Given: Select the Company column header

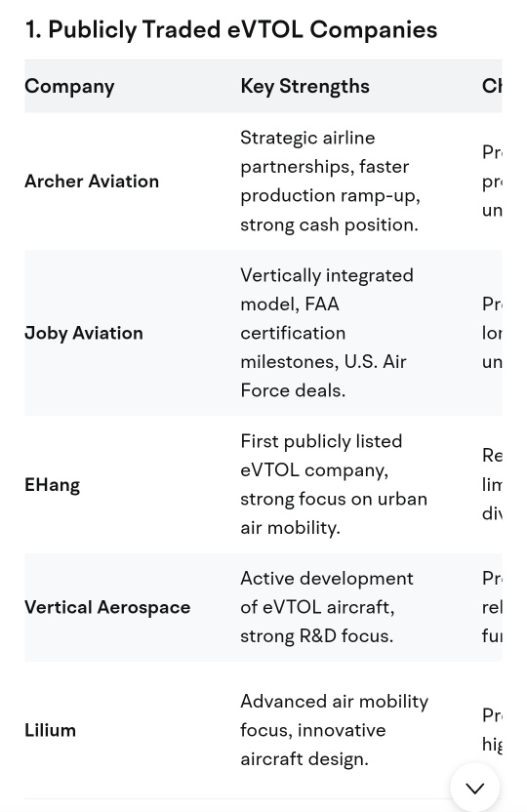Looking at the screenshot, I should pyautogui.click(x=69, y=86).
